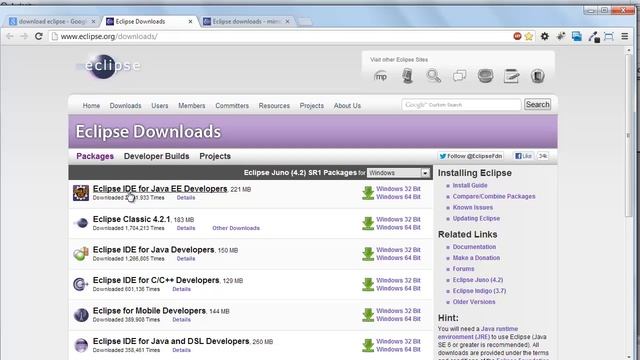Select the Developer Builds sub-tab
This screenshot has width=640, height=360.
pyautogui.click(x=156, y=156)
